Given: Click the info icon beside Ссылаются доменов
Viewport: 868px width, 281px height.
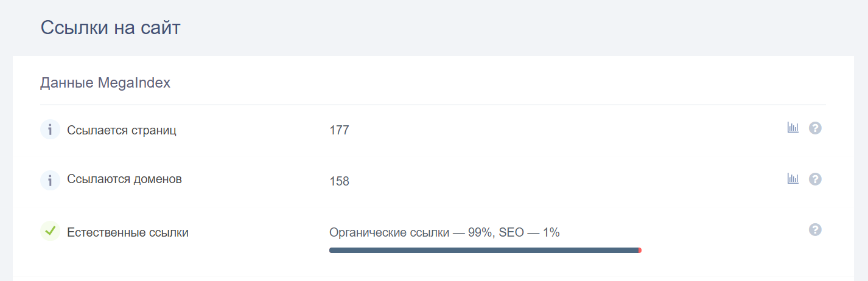Looking at the screenshot, I should click(x=50, y=180).
